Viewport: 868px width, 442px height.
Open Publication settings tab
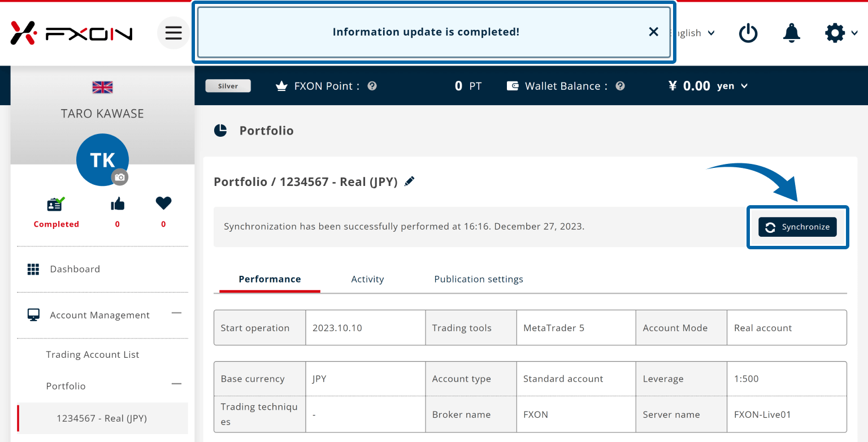(479, 279)
